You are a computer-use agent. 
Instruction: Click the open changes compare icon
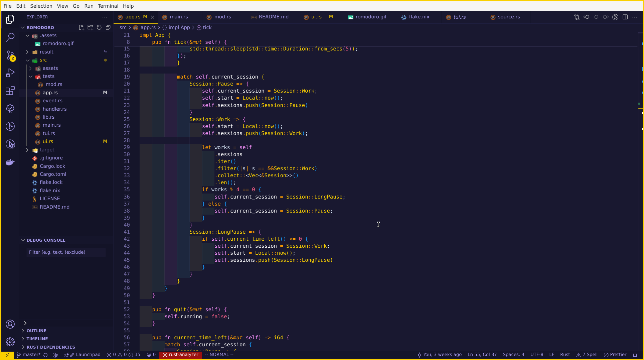[577, 17]
